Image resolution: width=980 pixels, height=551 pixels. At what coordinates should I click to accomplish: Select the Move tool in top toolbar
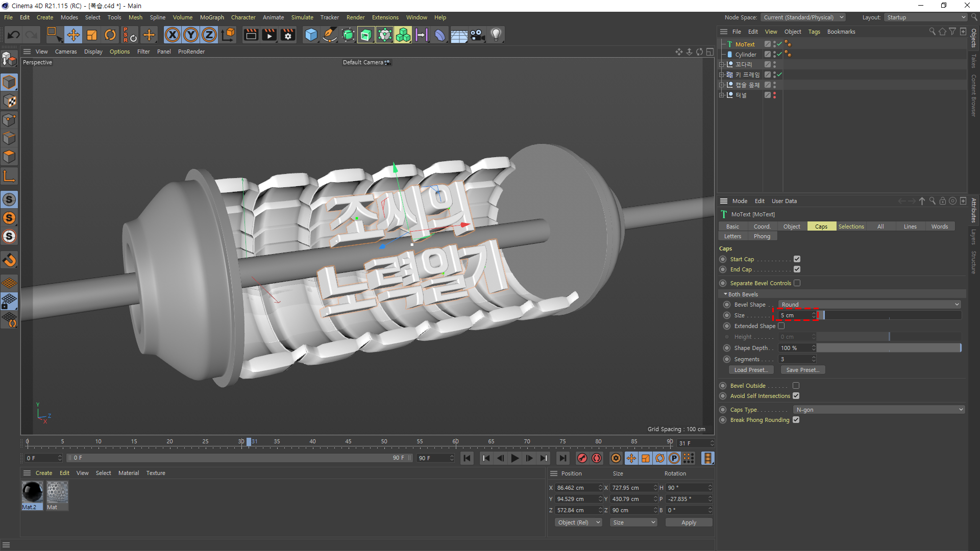coord(73,35)
